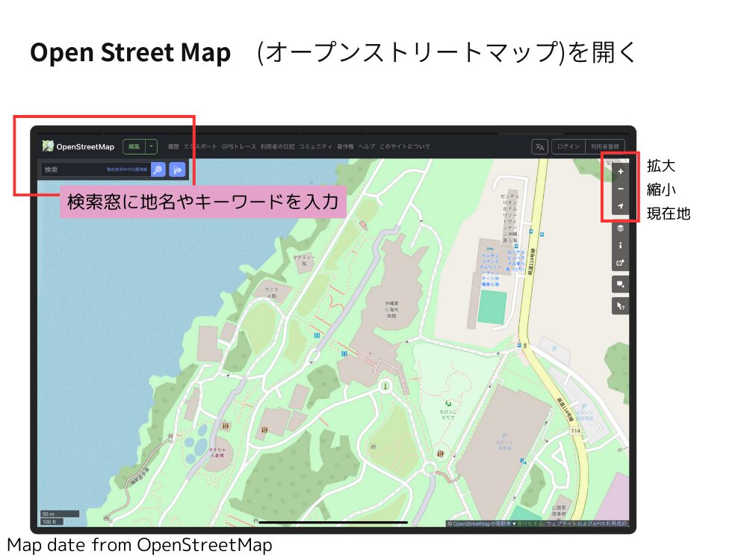Toggle the map information i panel

[x=620, y=246]
